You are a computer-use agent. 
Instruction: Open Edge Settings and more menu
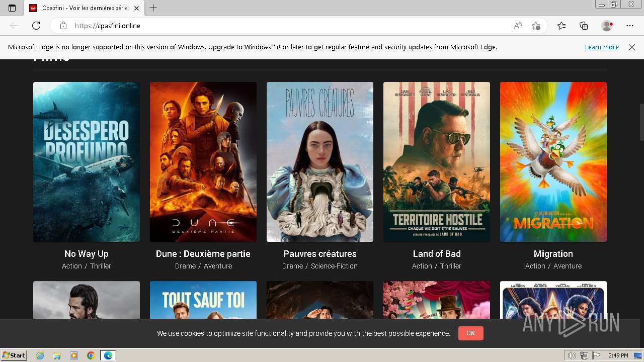(x=630, y=26)
